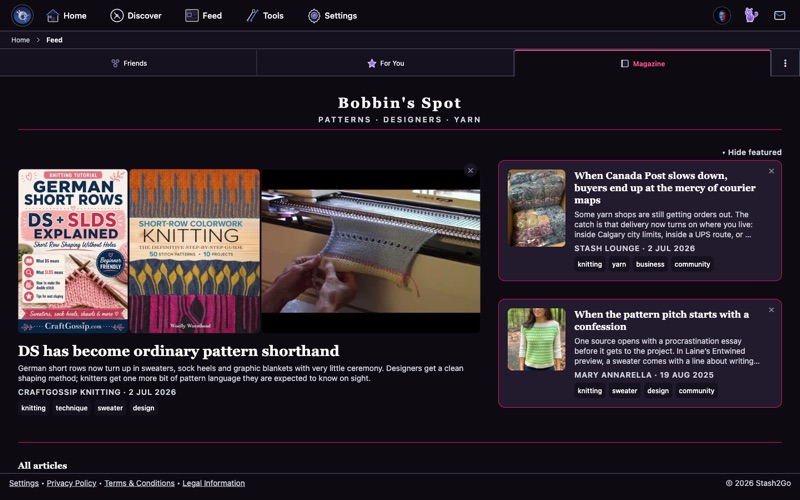This screenshot has width=800, height=500.
Task: Select knitting tag on Canada Post card
Action: [590, 264]
